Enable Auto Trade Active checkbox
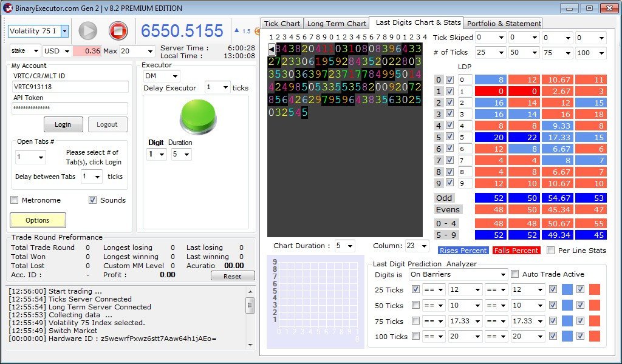The width and height of the screenshot is (622, 364). pyautogui.click(x=515, y=274)
